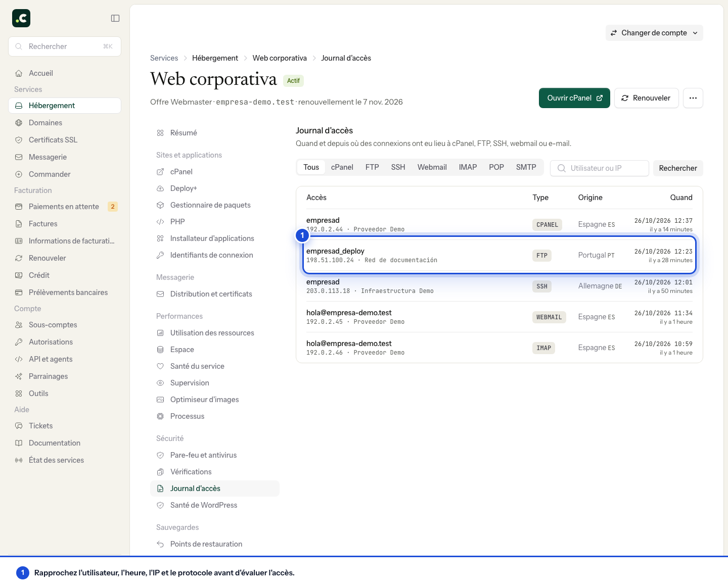Viewport: 728px width, 588px height.
Task: Toggle the sidebar collapse icon
Action: click(115, 18)
